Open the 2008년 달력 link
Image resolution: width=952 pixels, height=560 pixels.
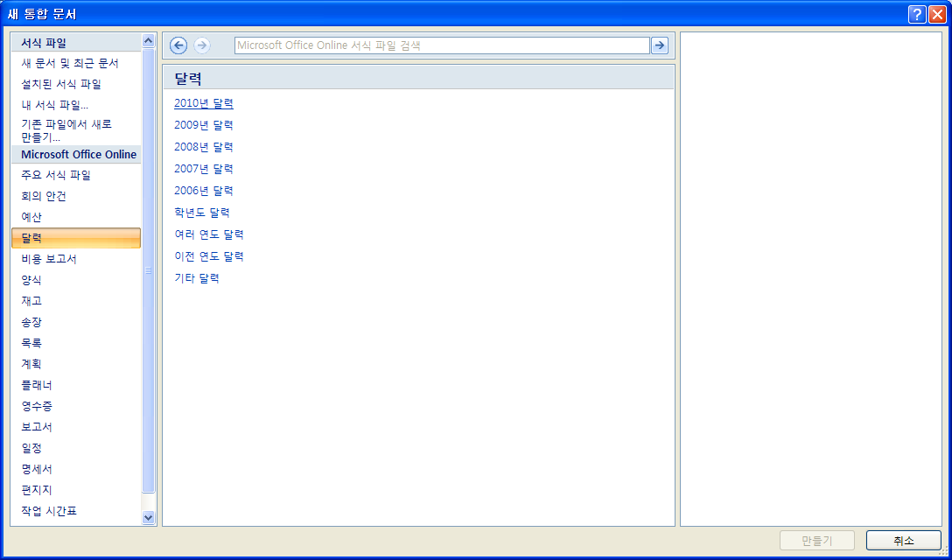(203, 147)
